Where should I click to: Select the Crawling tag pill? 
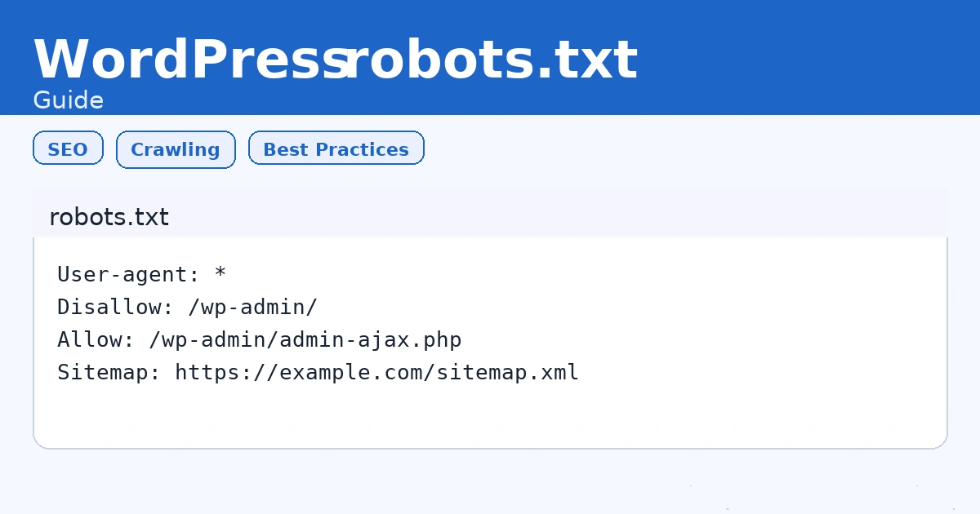176,149
